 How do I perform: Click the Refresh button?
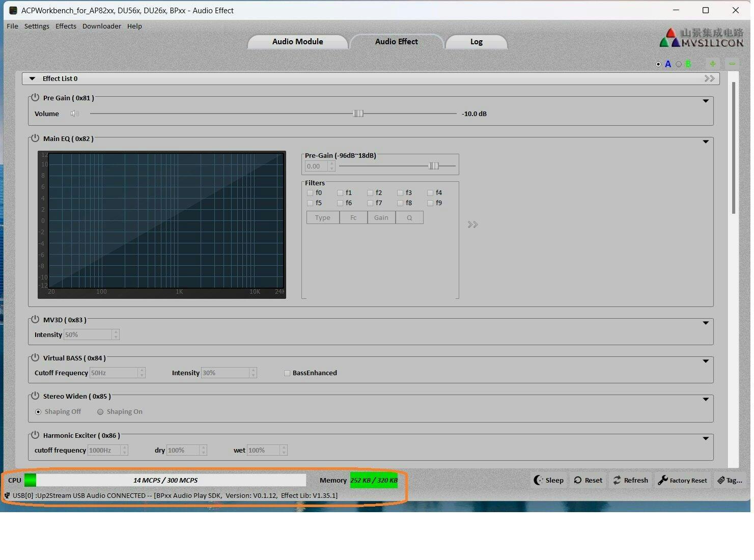[x=630, y=480]
